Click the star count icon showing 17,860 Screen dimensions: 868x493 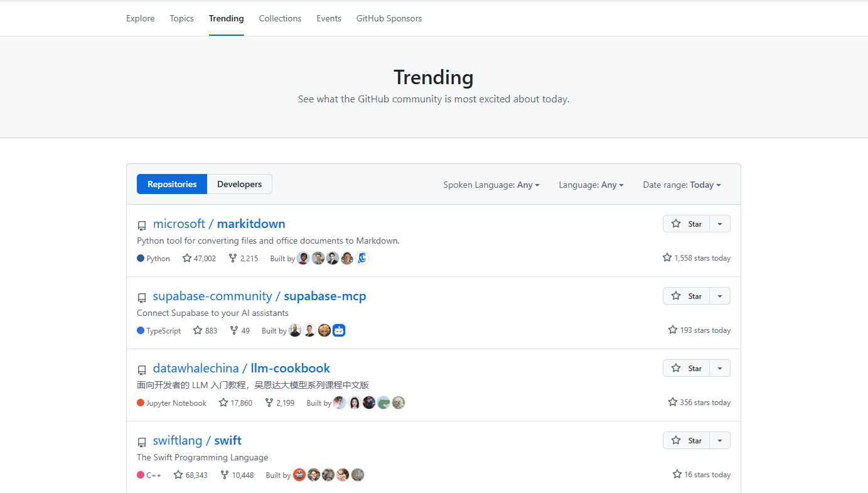(223, 402)
